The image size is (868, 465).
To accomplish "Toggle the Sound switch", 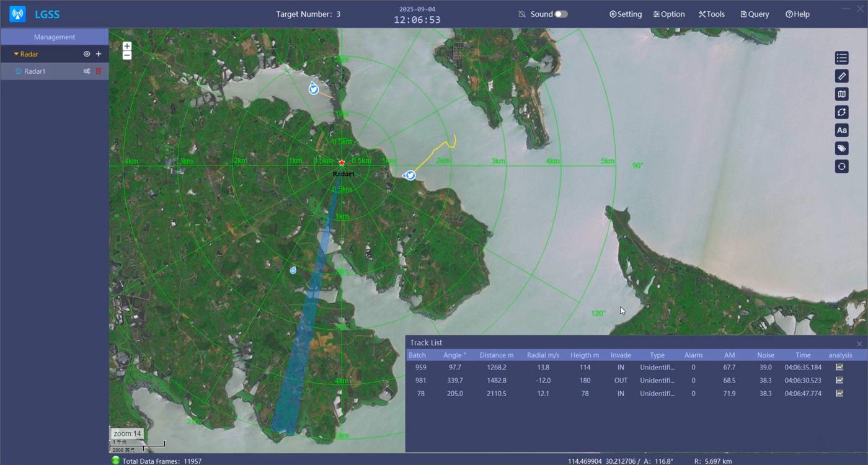I will [x=560, y=14].
